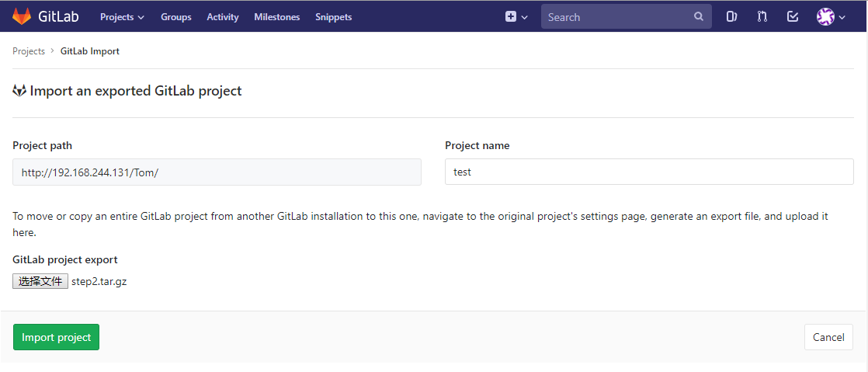Click the Project name label
The width and height of the screenshot is (868, 372).
coord(477,145)
